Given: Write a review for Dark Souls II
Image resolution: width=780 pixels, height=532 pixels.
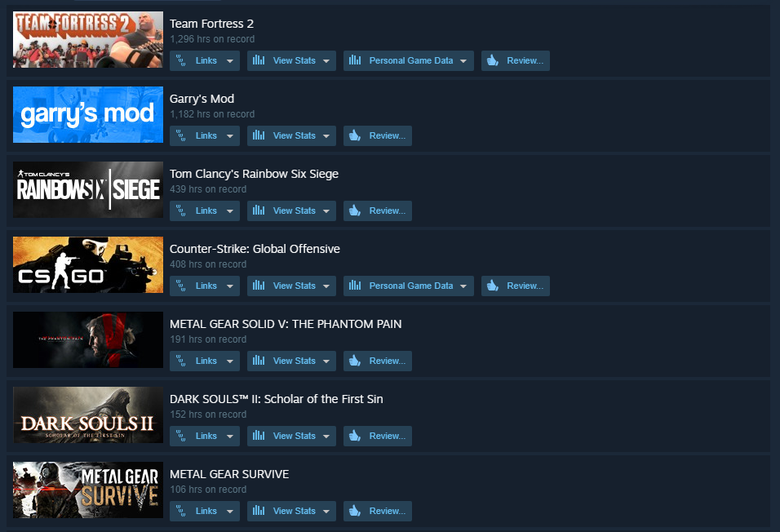Looking at the screenshot, I should pos(378,436).
